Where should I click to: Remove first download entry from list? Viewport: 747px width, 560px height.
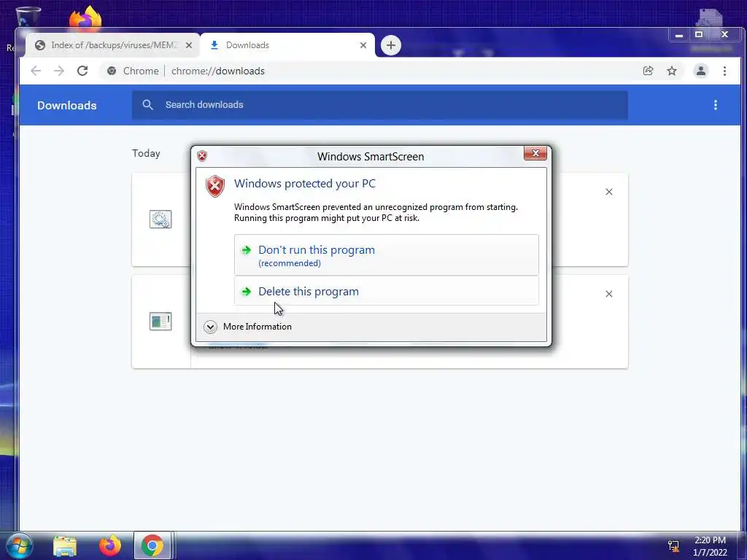(x=609, y=192)
